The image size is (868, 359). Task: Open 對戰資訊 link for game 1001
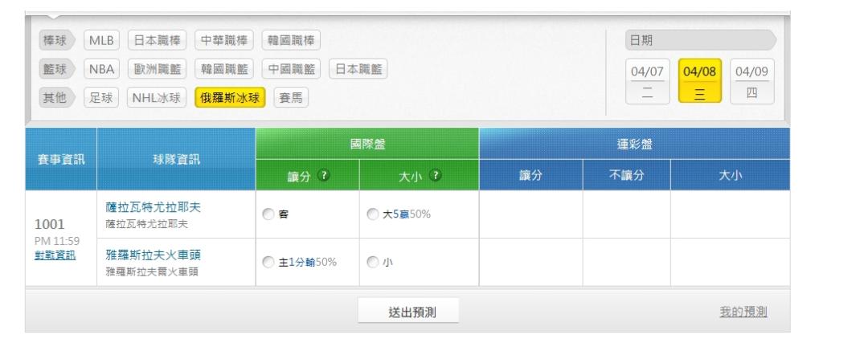[x=55, y=255]
